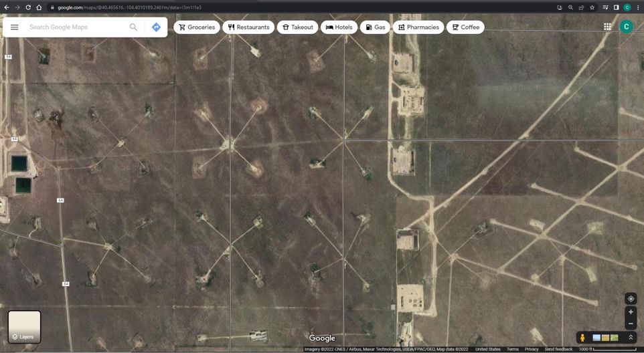Zoom in with the plus button
Image resolution: width=644 pixels, height=353 pixels.
pyautogui.click(x=630, y=312)
